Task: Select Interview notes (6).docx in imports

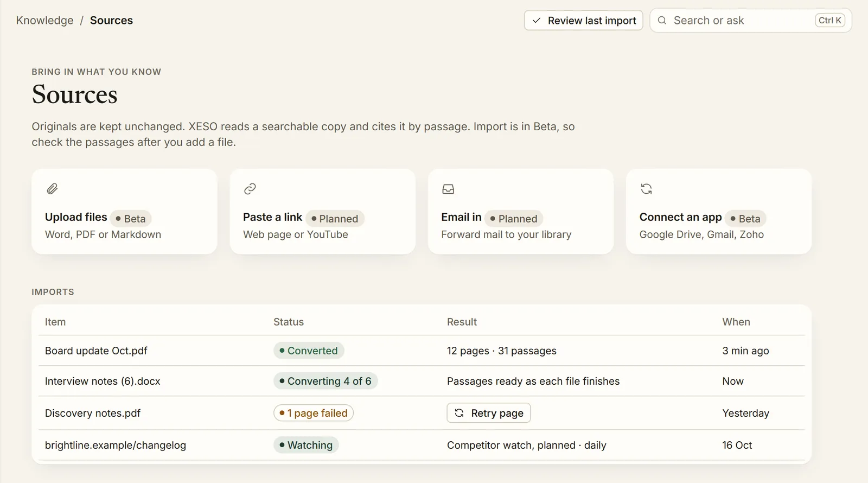Action: 103,381
